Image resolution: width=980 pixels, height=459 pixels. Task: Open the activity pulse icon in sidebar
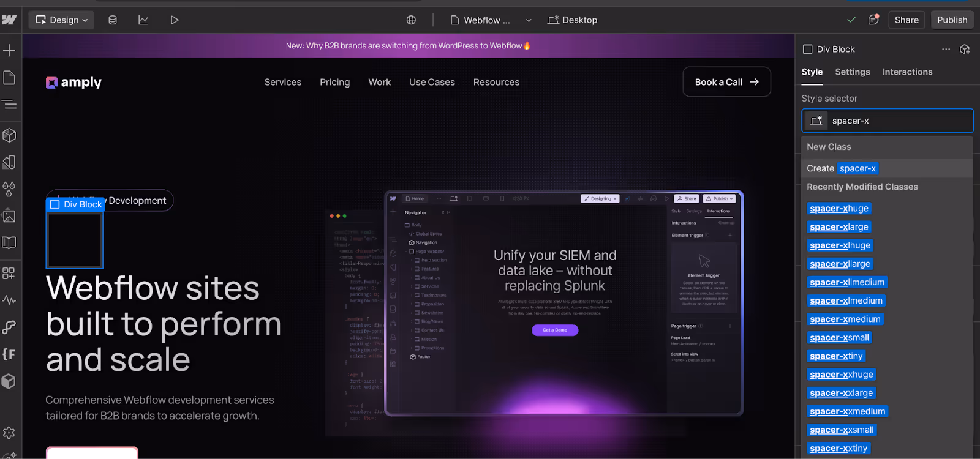coord(9,300)
